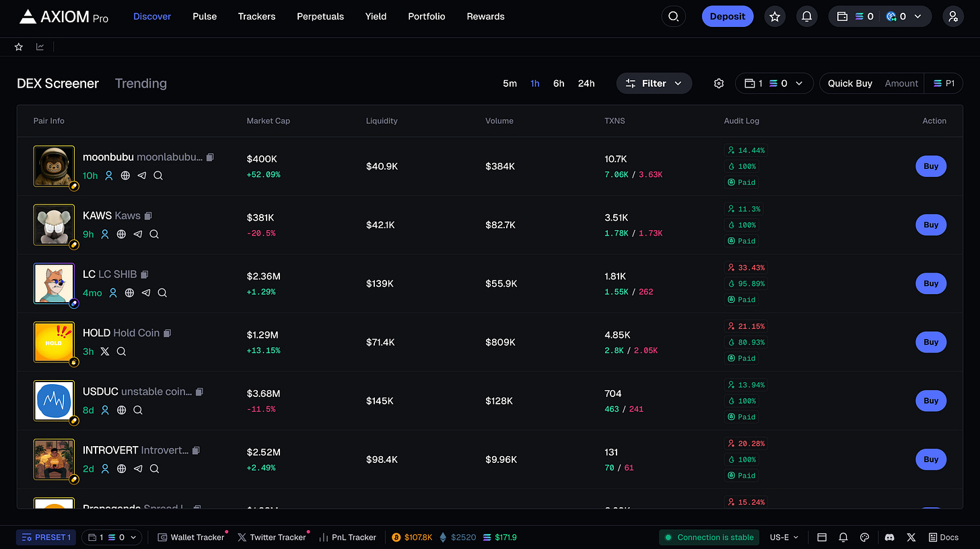Toggle the small star icon under the logo

[19, 46]
